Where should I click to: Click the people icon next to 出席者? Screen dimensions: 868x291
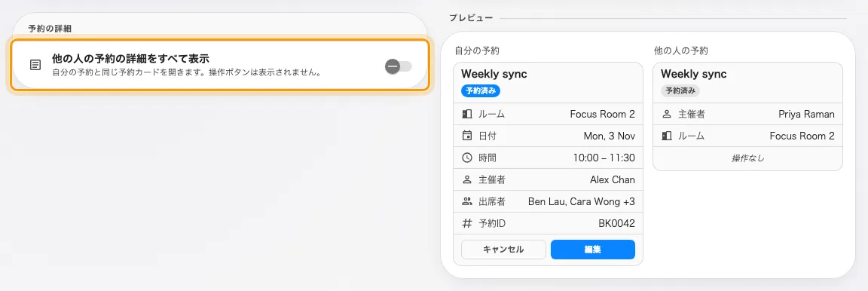tap(466, 202)
